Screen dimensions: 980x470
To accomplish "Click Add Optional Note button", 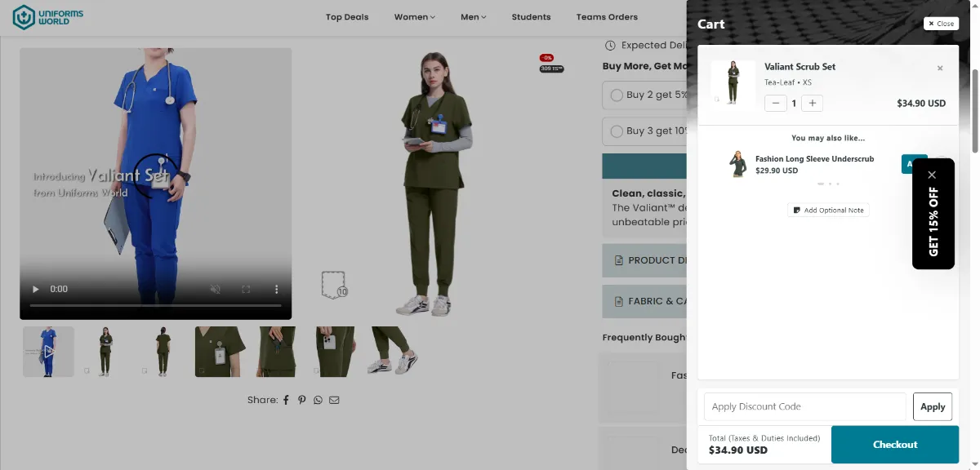I will click(x=828, y=211).
